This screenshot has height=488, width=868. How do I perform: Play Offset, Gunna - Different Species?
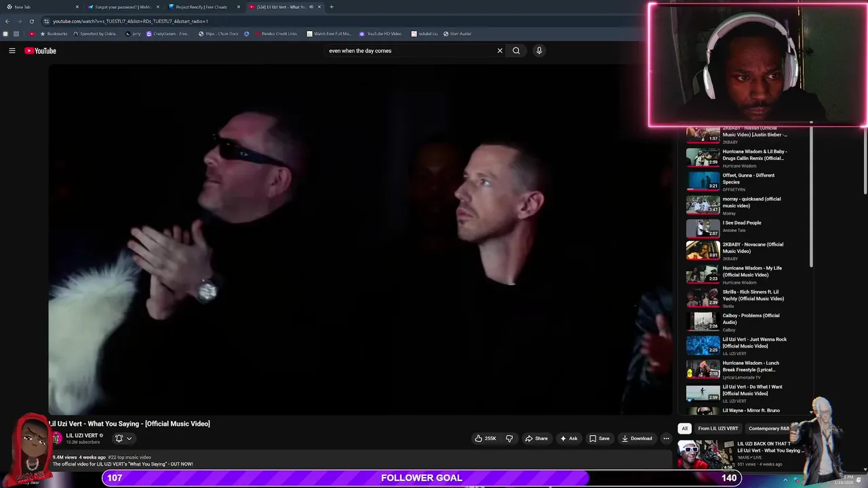738,181
